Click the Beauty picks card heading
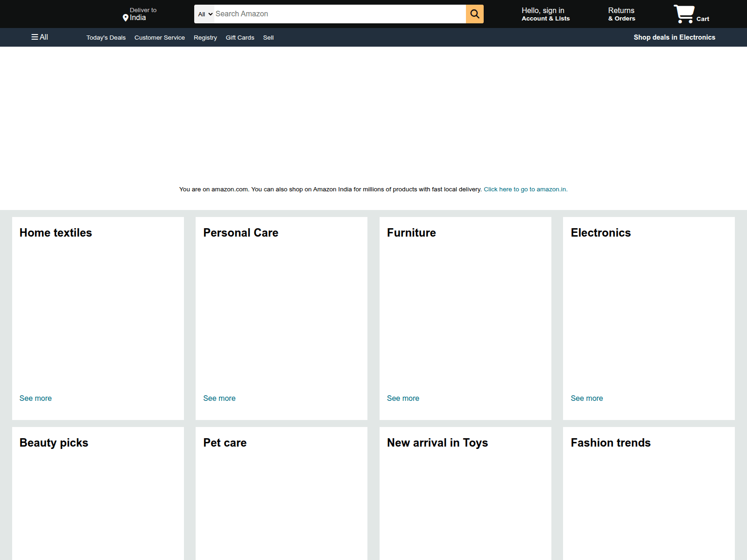747x560 pixels. pyautogui.click(x=54, y=443)
